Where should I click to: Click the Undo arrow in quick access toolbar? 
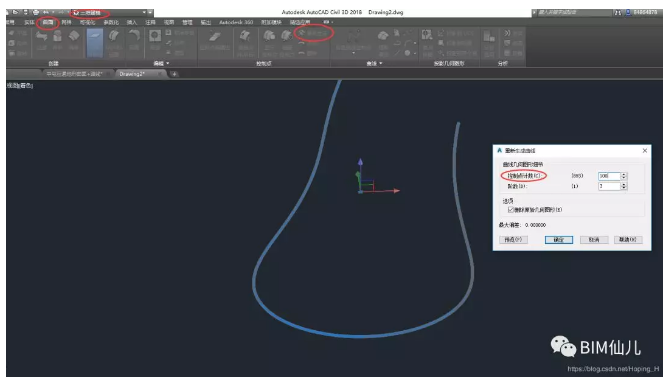click(46, 12)
